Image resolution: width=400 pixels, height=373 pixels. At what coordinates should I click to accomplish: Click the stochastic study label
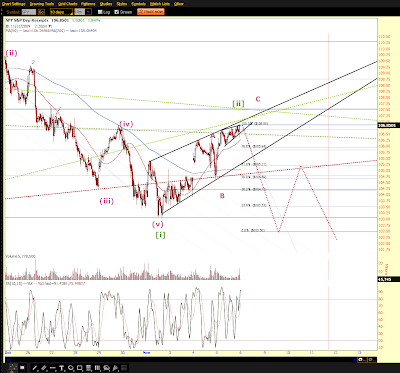pos(45,283)
